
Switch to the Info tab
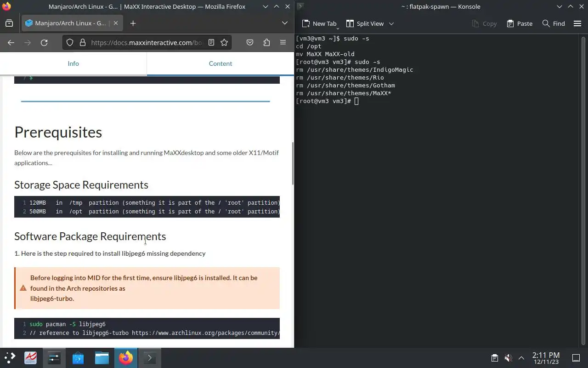coord(73,63)
